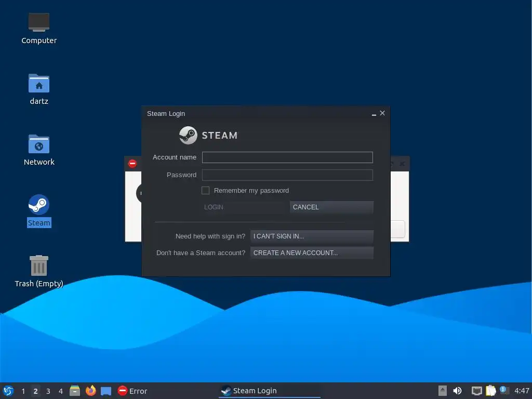Switch to workspace 1
Image resolution: width=532 pixels, height=399 pixels.
click(23, 391)
